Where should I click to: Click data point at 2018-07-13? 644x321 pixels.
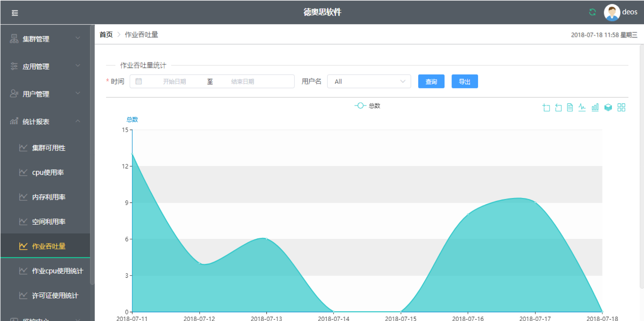point(266,239)
